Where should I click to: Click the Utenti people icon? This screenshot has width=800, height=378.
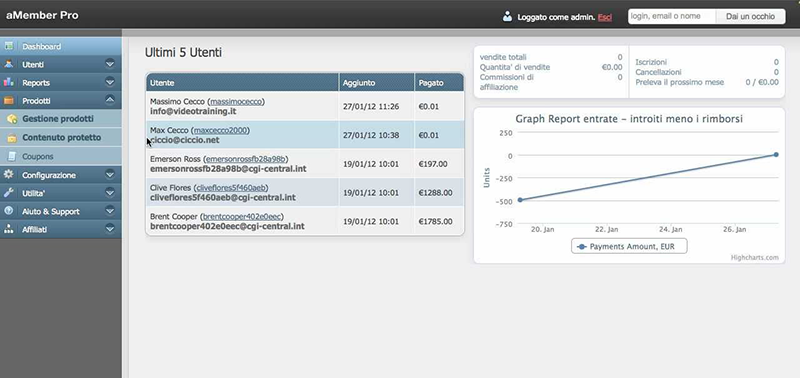pos(9,64)
